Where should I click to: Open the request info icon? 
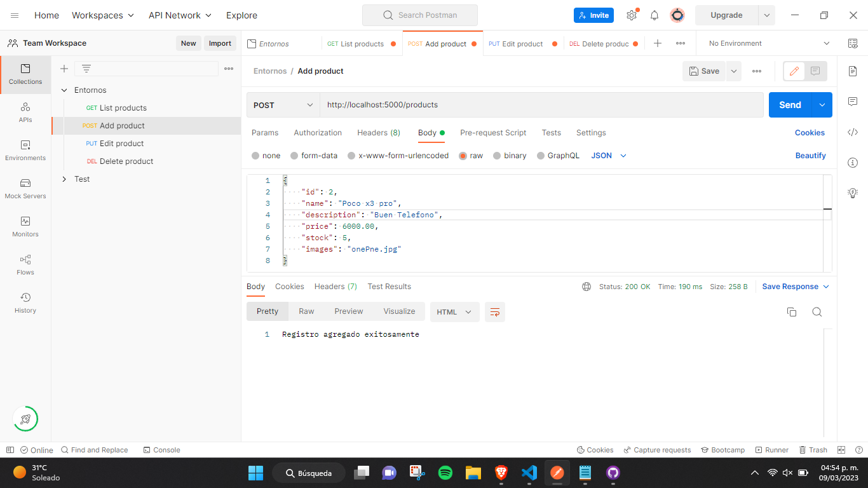pos(853,163)
